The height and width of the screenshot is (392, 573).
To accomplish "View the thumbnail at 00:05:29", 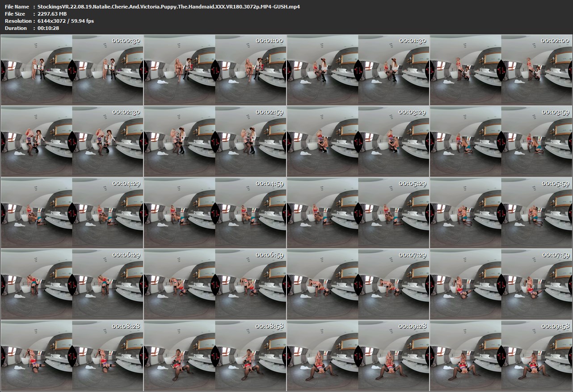I will coord(358,213).
